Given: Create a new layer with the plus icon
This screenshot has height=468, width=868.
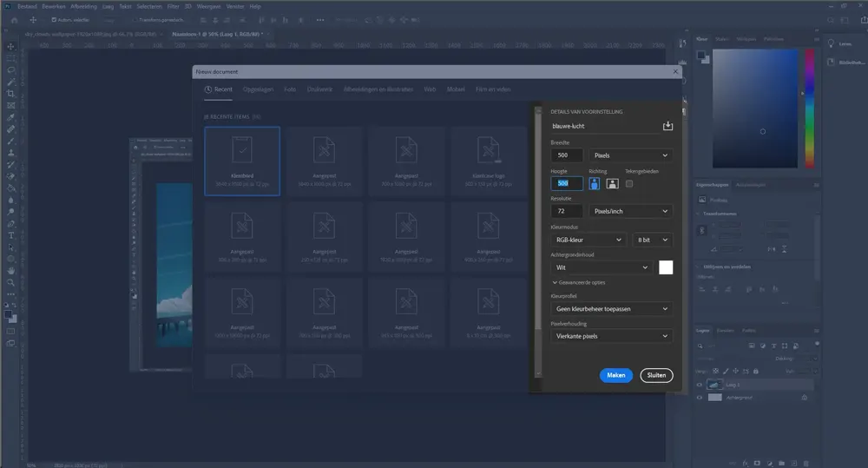Looking at the screenshot, I should [794, 463].
